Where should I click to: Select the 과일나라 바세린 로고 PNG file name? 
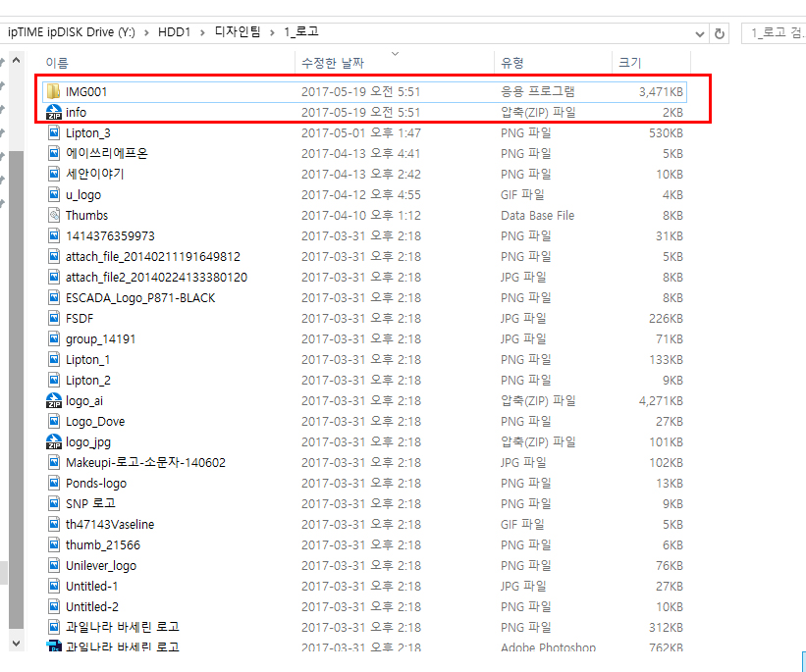point(123,627)
